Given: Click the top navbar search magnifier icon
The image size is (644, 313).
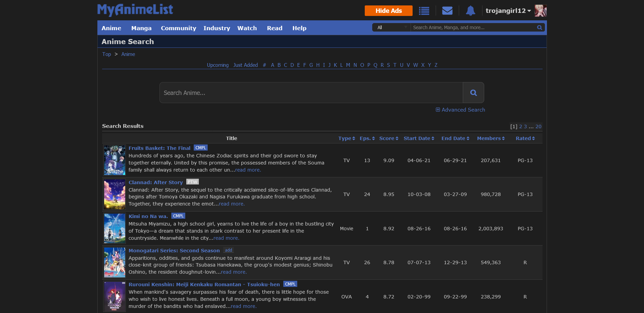Looking at the screenshot, I should 539,27.
